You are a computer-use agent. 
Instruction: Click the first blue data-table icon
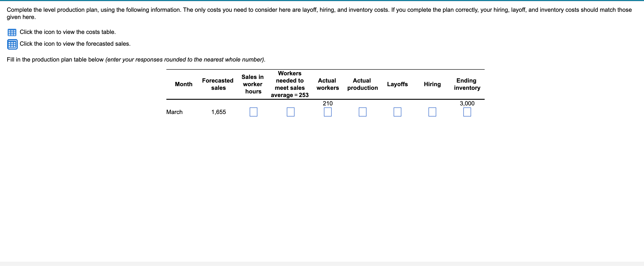pos(12,32)
